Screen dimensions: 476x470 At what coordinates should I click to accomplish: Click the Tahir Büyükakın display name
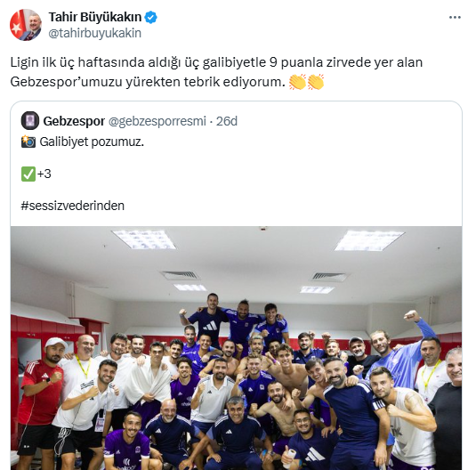click(95, 17)
